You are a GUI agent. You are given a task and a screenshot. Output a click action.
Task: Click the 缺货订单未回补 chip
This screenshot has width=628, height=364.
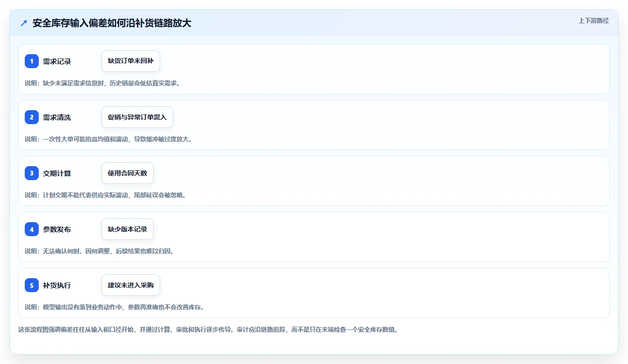point(131,61)
